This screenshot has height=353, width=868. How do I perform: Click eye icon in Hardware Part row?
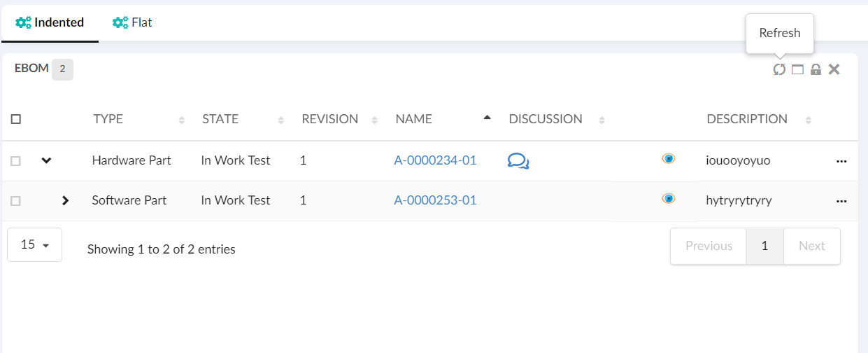[669, 159]
